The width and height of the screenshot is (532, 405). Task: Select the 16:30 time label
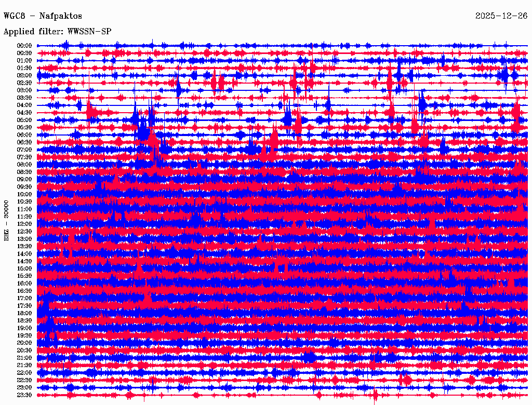[24, 291]
